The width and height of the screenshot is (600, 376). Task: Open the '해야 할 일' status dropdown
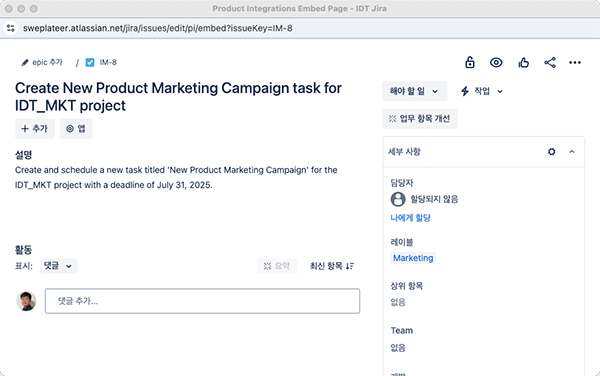click(414, 91)
